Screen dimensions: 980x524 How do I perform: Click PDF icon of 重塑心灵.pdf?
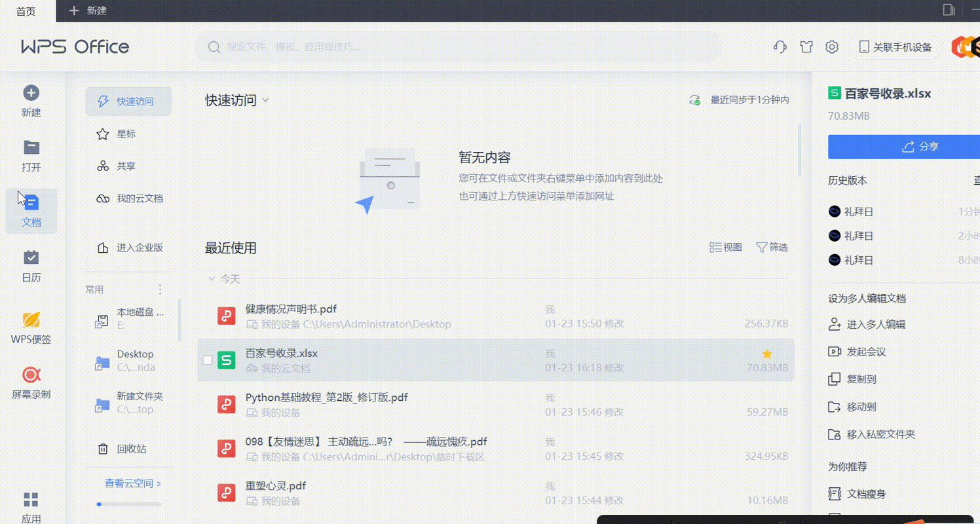[x=227, y=493]
